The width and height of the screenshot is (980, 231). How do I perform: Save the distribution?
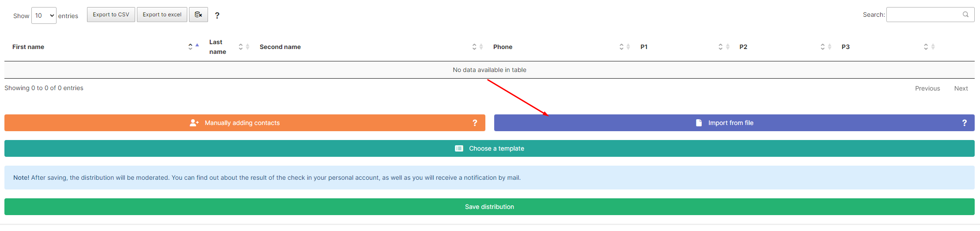[489, 207]
